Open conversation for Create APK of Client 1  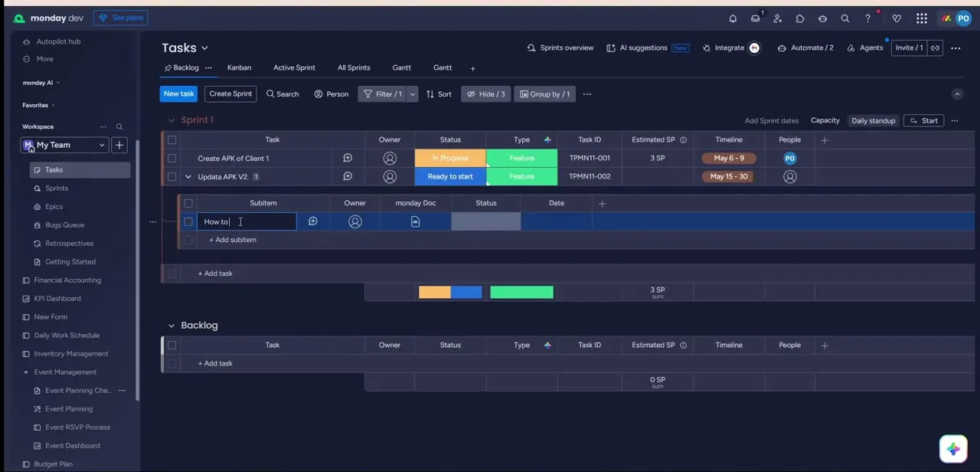coord(348,158)
